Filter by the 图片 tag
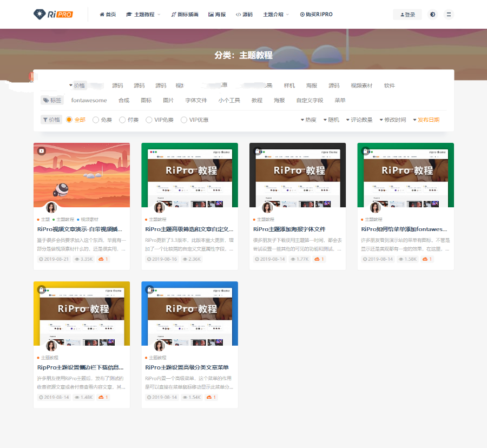This screenshot has height=448, width=487. (168, 100)
